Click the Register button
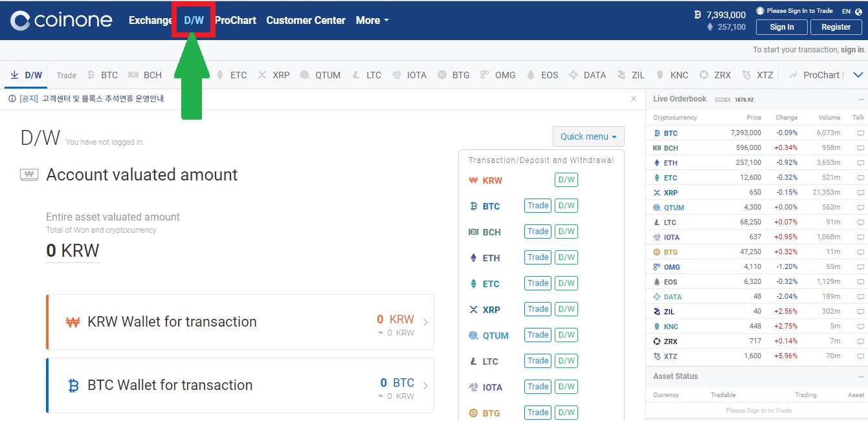This screenshot has width=868, height=421. coord(836,27)
